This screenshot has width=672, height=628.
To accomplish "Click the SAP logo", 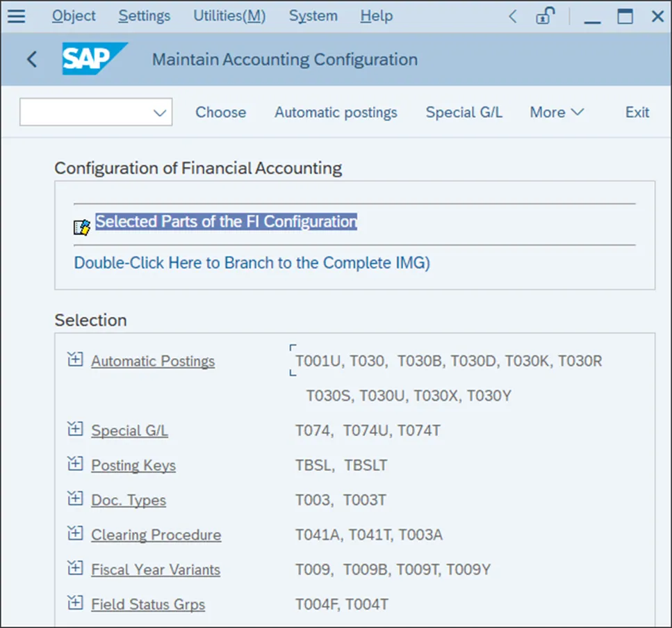I will 95,59.
